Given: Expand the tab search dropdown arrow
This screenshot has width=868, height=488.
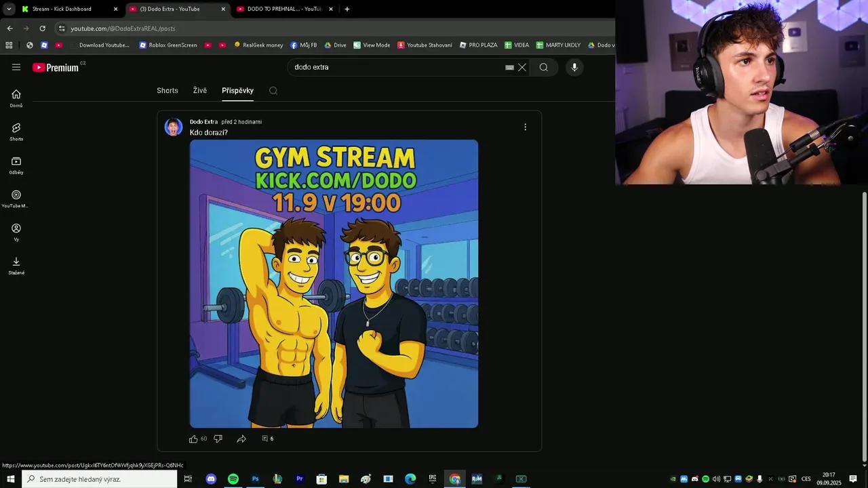Looking at the screenshot, I should 9,9.
